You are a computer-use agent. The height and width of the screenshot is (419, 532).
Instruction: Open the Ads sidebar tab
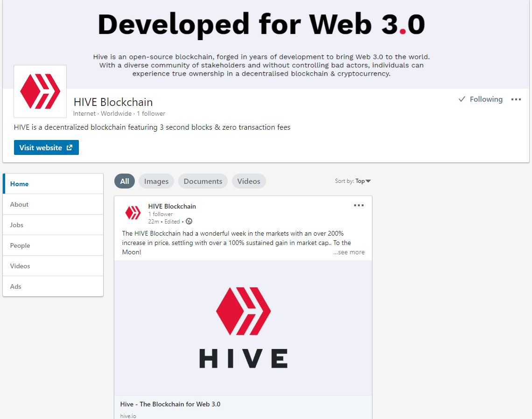click(53, 286)
